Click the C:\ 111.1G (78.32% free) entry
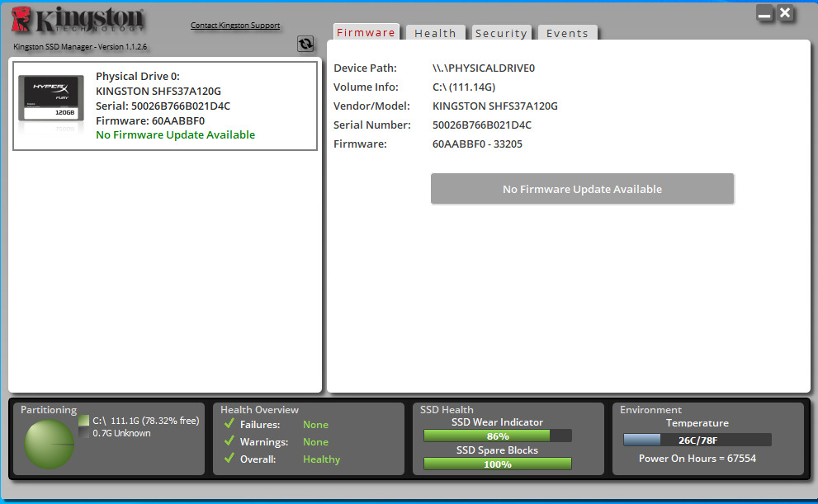Image resolution: width=818 pixels, height=504 pixels. click(146, 421)
